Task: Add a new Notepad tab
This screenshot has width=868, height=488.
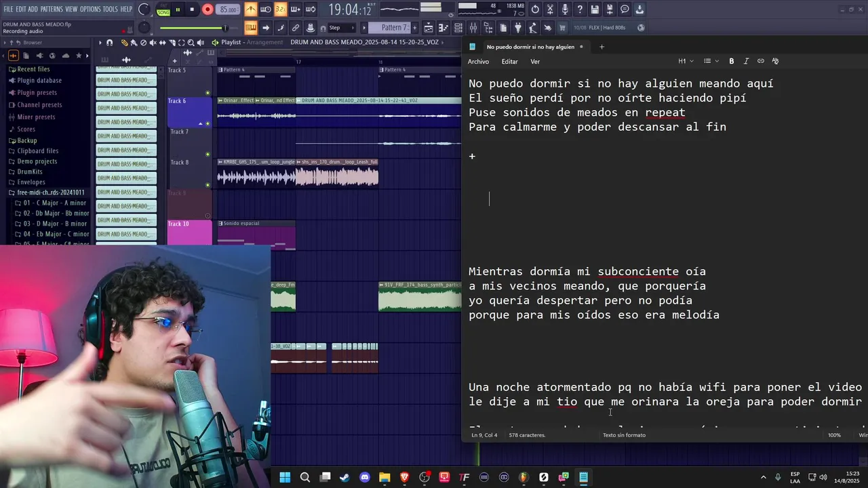Action: 601,47
